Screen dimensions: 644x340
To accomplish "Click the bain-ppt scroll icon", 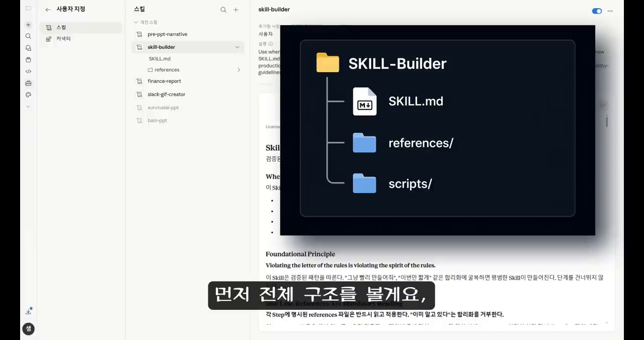I will pos(139,121).
